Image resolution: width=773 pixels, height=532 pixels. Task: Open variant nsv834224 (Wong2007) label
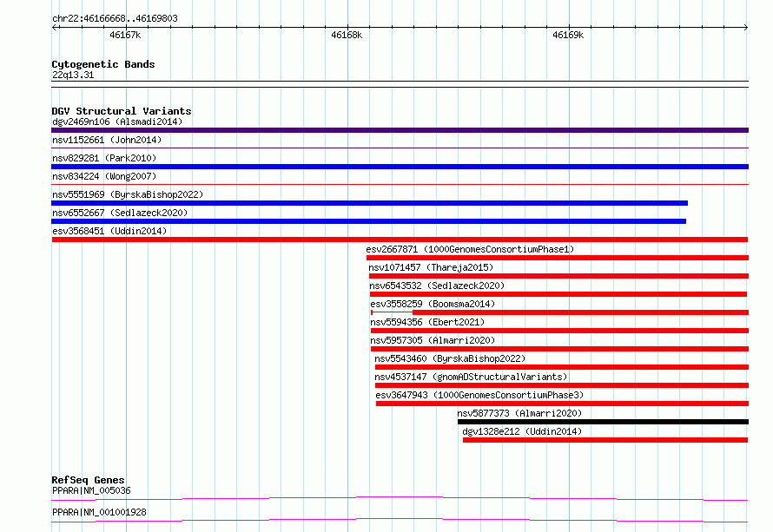(x=104, y=176)
